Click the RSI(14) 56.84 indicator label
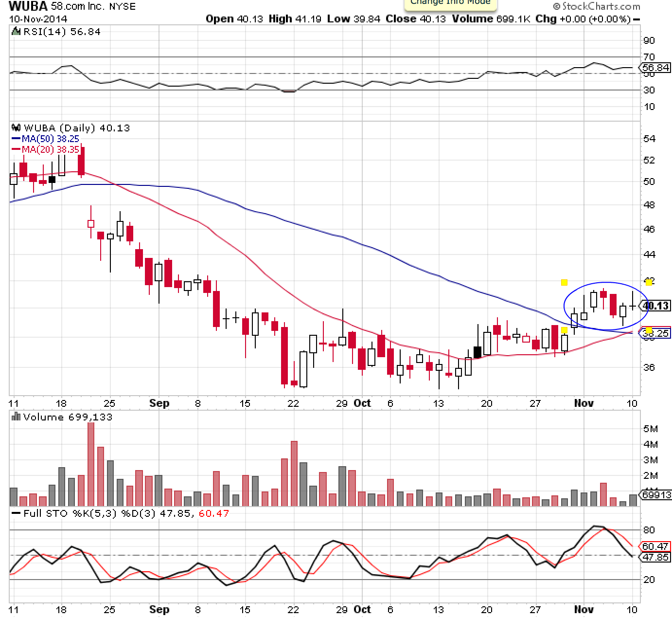This screenshot has height=618, width=672. pyautogui.click(x=62, y=32)
